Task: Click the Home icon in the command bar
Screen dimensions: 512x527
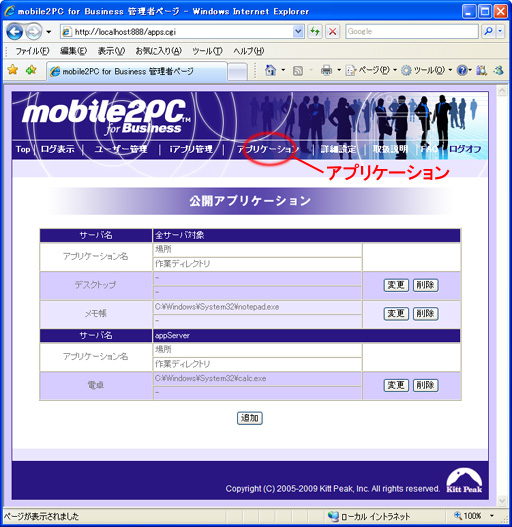Action: coord(271,70)
